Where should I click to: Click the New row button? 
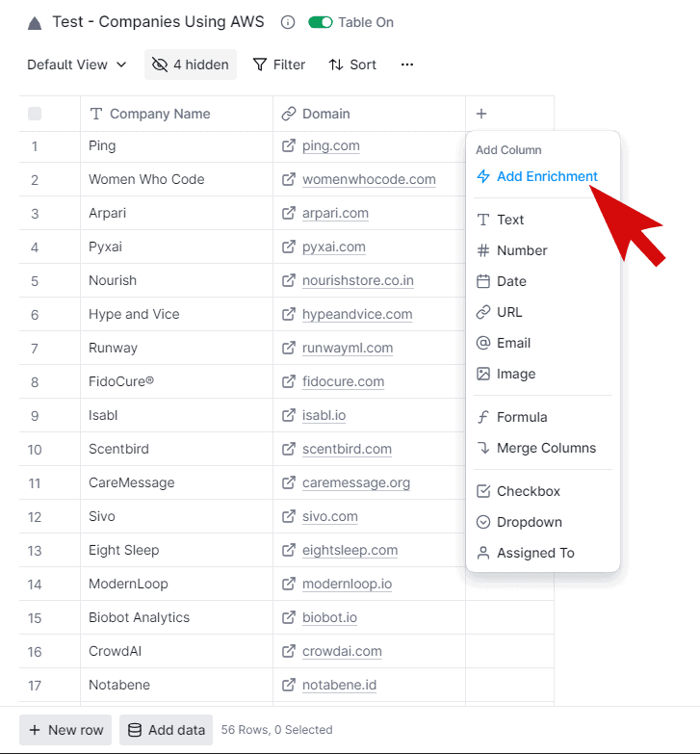tap(65, 730)
